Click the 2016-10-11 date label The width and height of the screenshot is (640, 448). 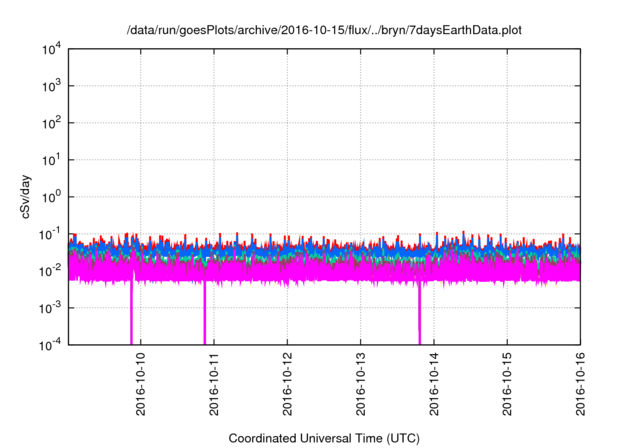tap(214, 384)
